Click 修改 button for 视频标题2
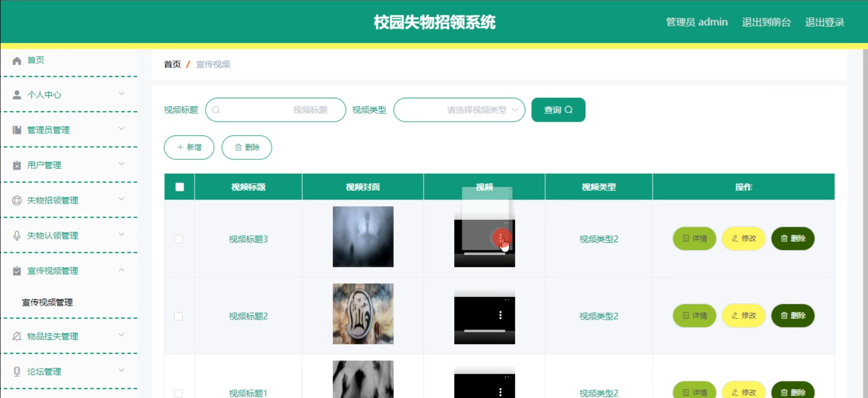868x398 pixels. coord(743,315)
